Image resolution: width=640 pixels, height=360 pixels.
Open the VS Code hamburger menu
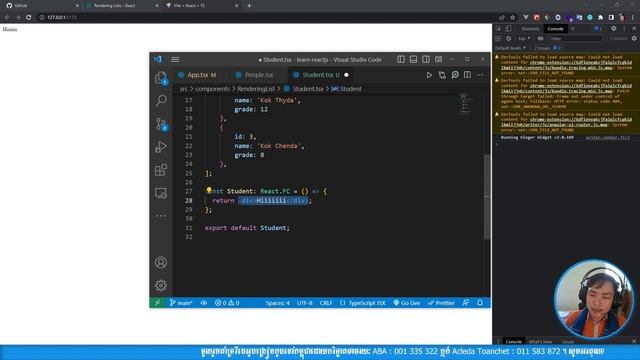(x=175, y=60)
